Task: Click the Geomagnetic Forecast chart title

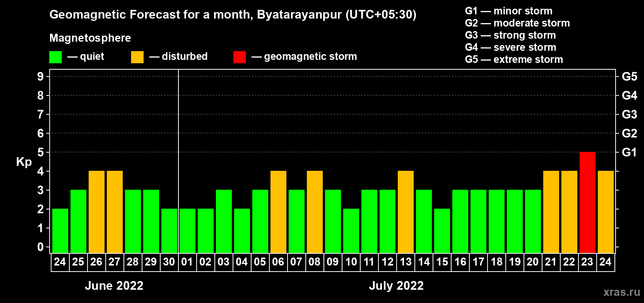Action: pos(233,15)
